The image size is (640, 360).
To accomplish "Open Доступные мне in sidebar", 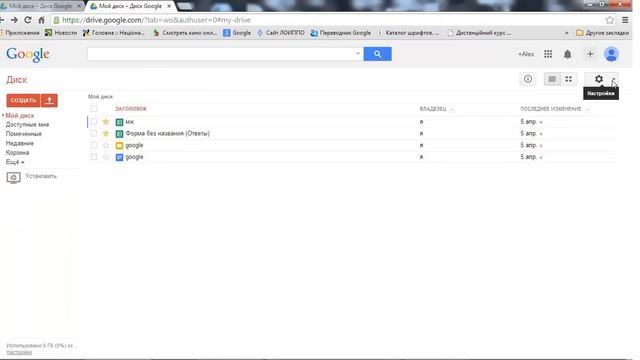I will [27, 124].
